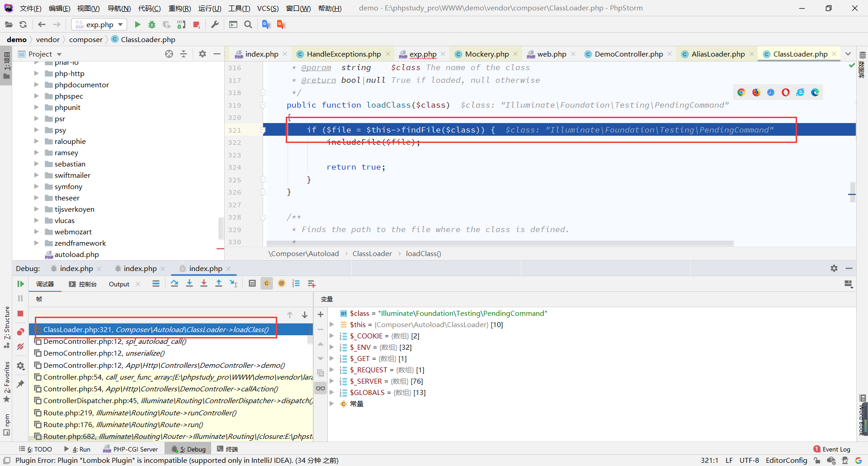Viewport: 868px width, 466px height.
Task: Click the blue Google Translate icon
Action: [266, 24]
